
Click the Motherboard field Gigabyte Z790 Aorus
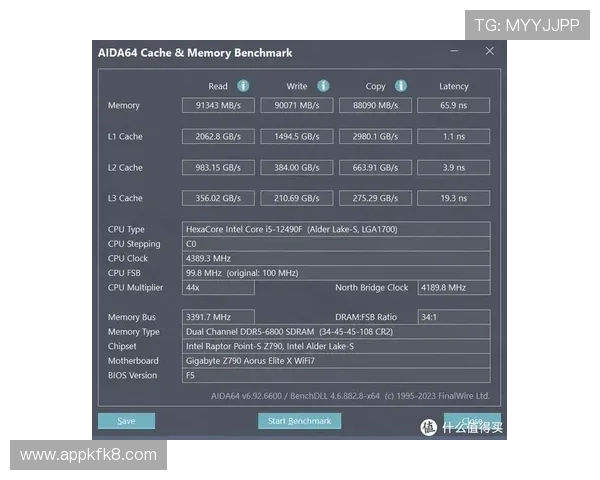pos(336,361)
